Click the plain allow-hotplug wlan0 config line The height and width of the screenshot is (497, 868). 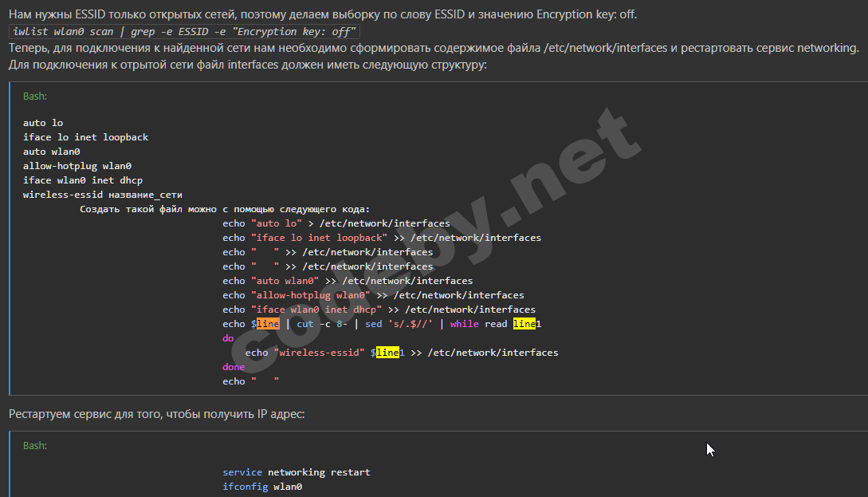(77, 166)
